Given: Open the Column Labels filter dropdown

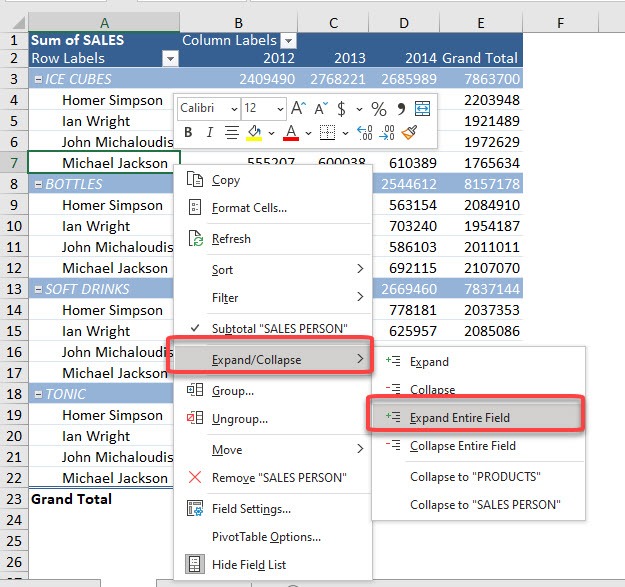Looking at the screenshot, I should pos(289,40).
